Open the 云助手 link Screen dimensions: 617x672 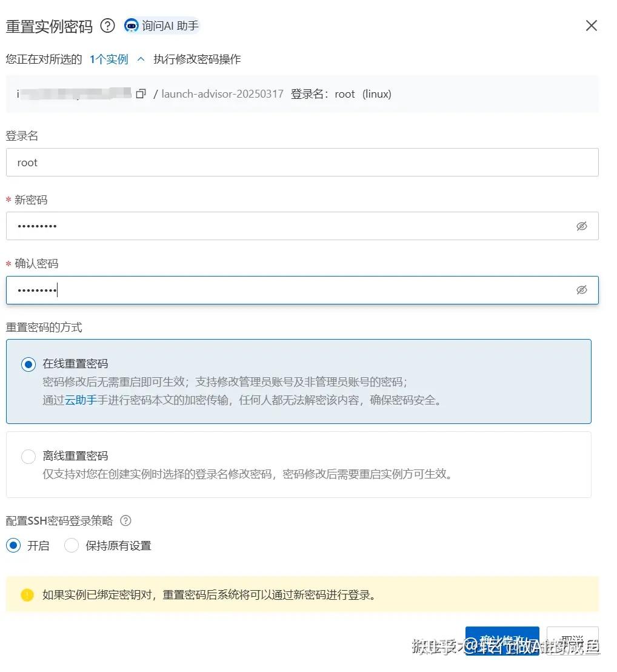tap(81, 400)
